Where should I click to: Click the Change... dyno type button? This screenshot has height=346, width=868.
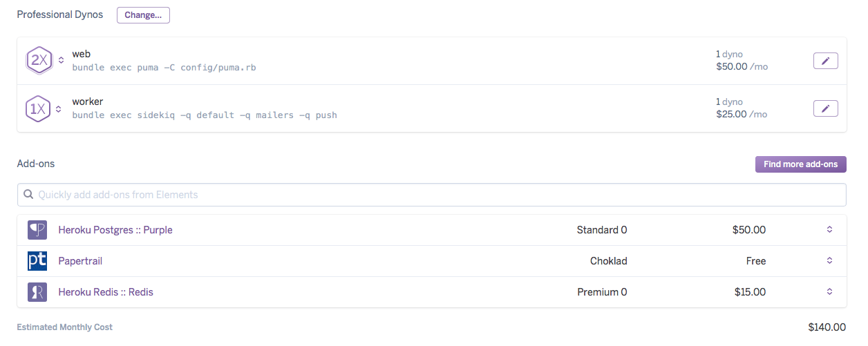pyautogui.click(x=143, y=15)
